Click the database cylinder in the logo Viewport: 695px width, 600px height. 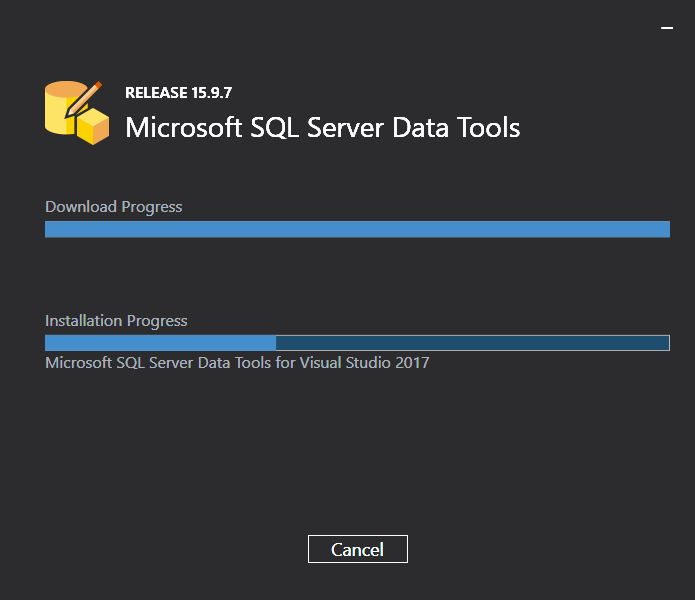pyautogui.click(x=60, y=108)
